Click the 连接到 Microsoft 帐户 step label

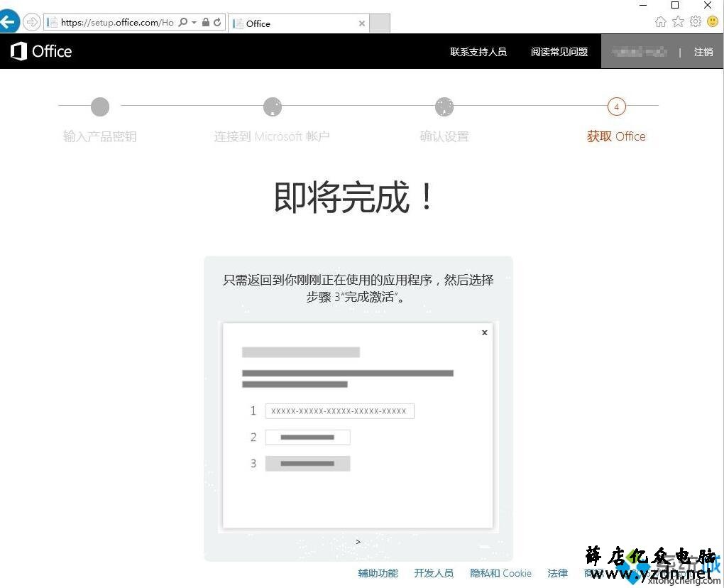click(271, 136)
